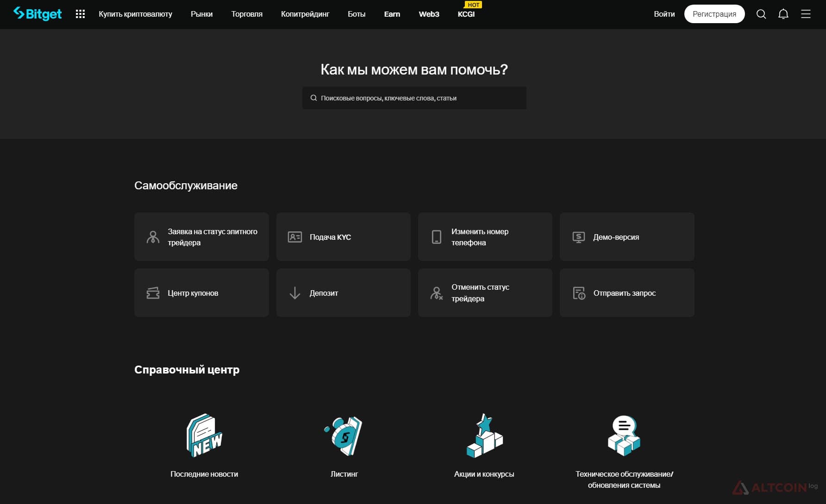This screenshot has width=826, height=504.
Task: Click the Bitget logo
Action: (38, 14)
